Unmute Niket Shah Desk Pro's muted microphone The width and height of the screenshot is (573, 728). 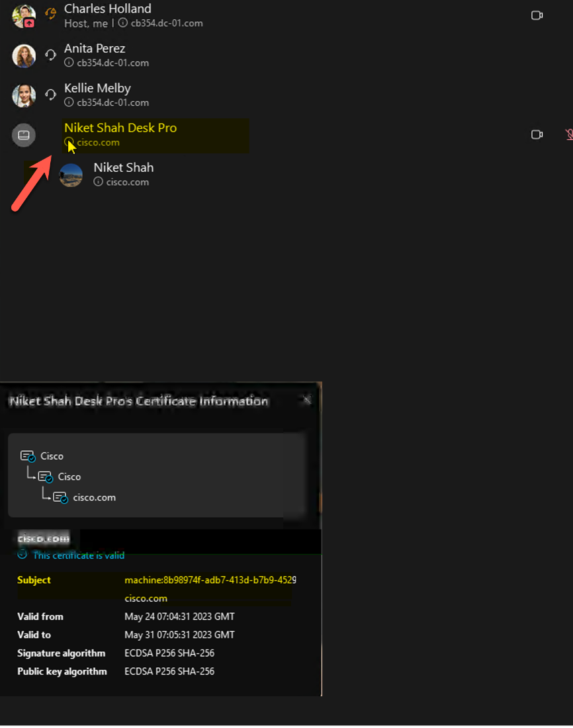(x=568, y=135)
